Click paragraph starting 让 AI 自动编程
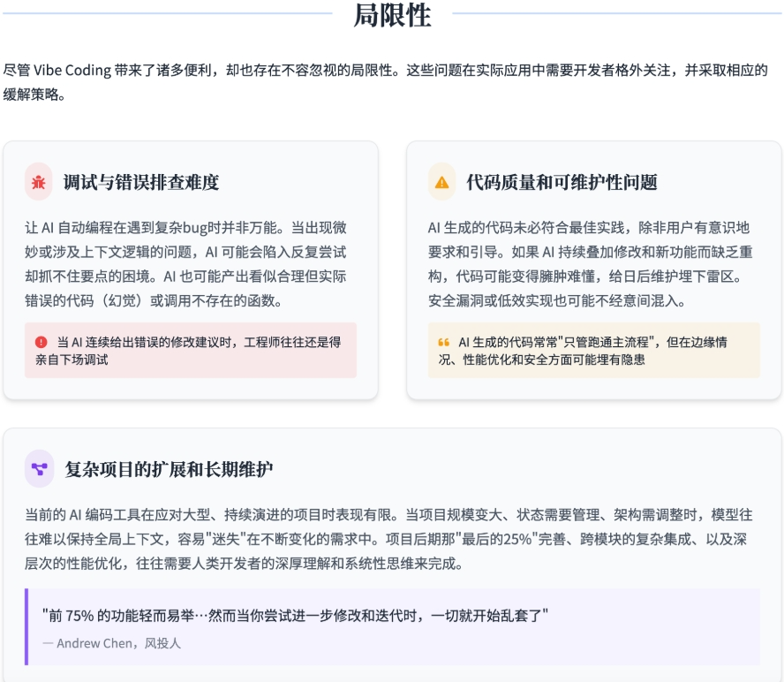The image size is (784, 682). click(x=185, y=264)
